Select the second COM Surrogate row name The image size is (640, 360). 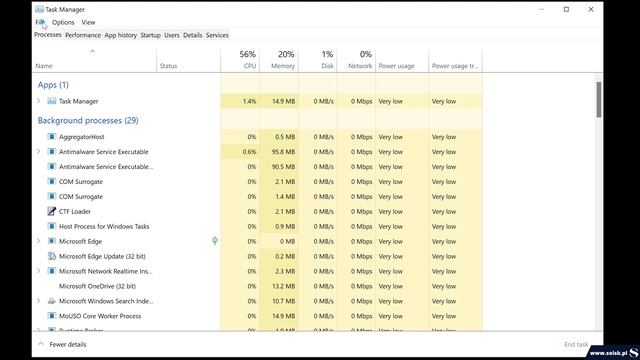click(x=81, y=196)
